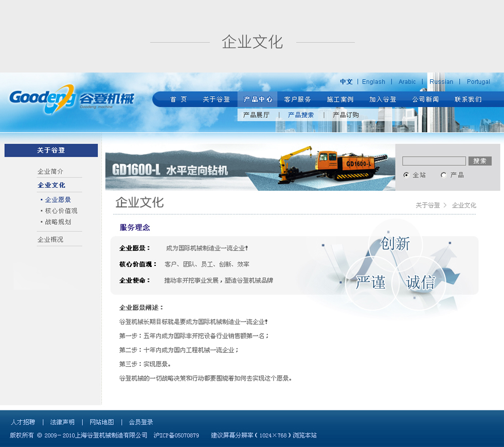Choose 产品展厅 from the submenu
This screenshot has height=447, width=504.
click(256, 115)
